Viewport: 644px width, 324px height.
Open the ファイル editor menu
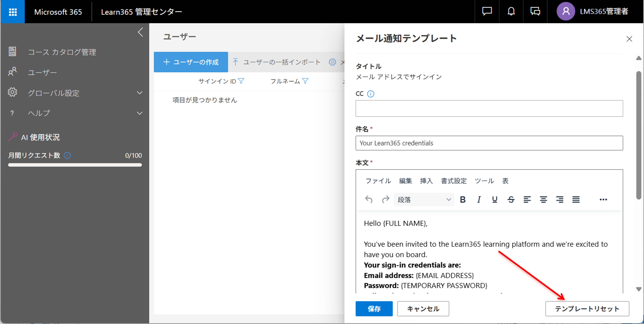pyautogui.click(x=378, y=181)
